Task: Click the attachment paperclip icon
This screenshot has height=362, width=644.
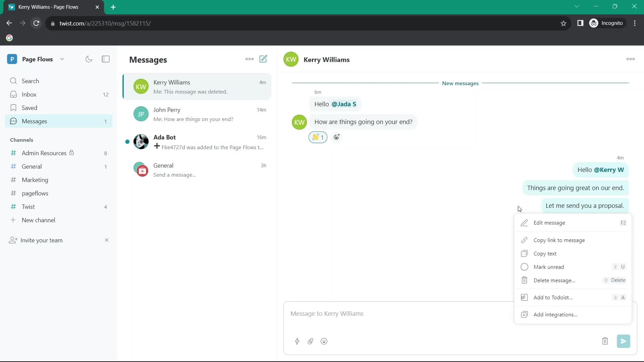Action: click(311, 341)
